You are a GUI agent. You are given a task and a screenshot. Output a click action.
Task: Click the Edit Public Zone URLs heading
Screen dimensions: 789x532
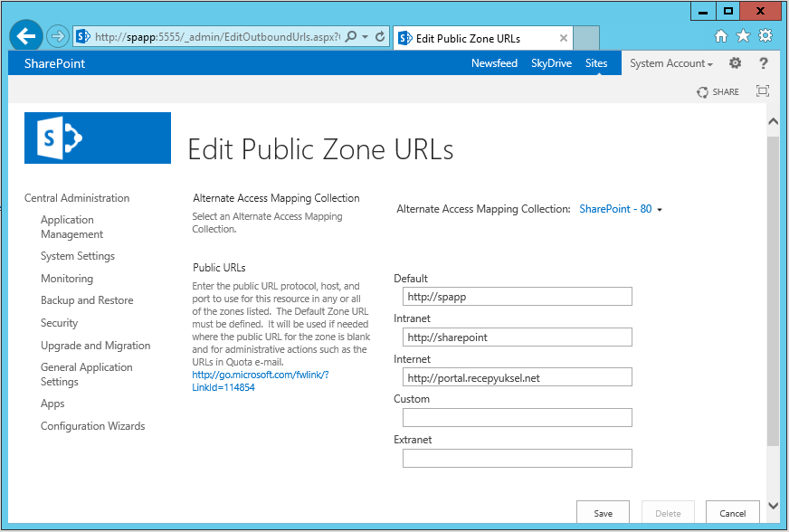coord(320,149)
